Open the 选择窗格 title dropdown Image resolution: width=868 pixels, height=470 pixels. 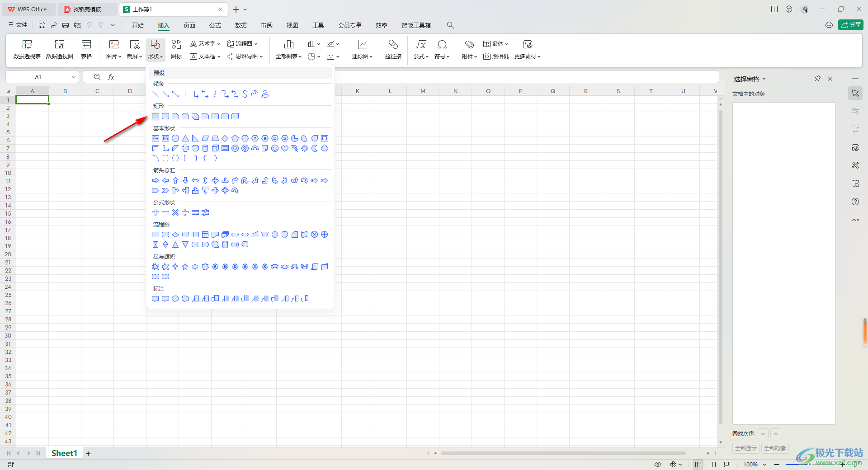tap(764, 79)
